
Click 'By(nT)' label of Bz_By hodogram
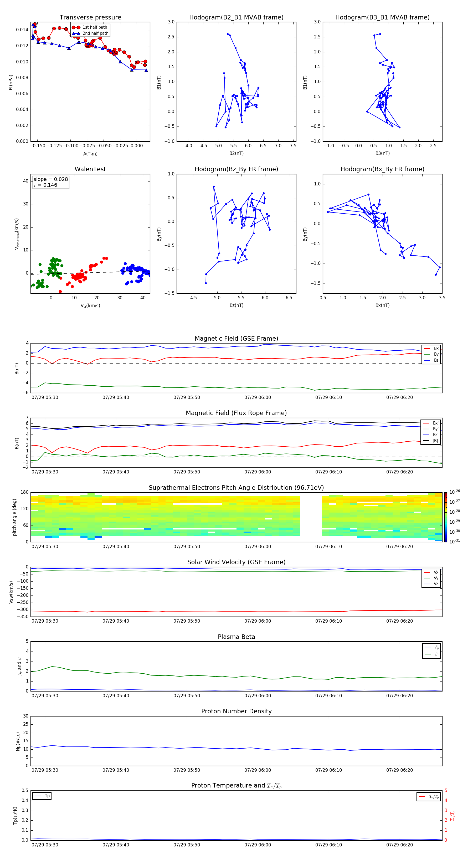pyautogui.click(x=159, y=234)
